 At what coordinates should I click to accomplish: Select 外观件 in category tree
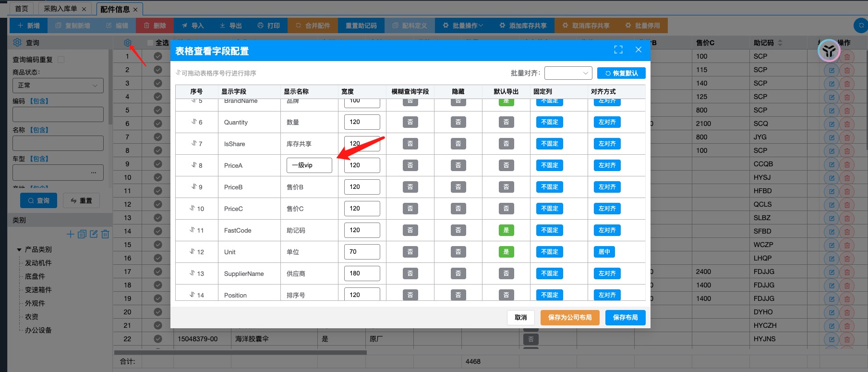tap(35, 303)
